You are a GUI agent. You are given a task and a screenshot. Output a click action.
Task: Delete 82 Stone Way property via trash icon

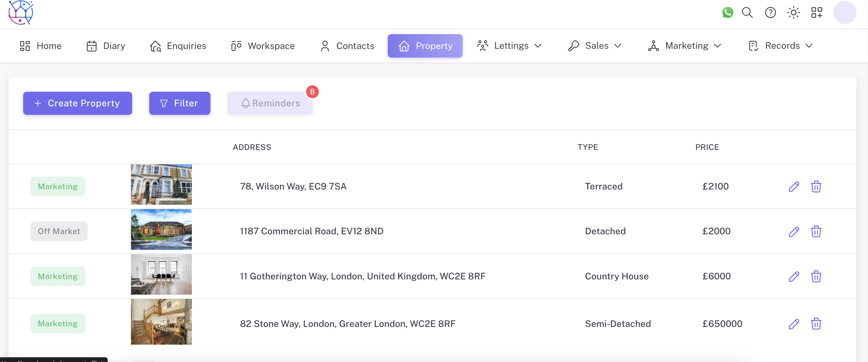pyautogui.click(x=816, y=324)
